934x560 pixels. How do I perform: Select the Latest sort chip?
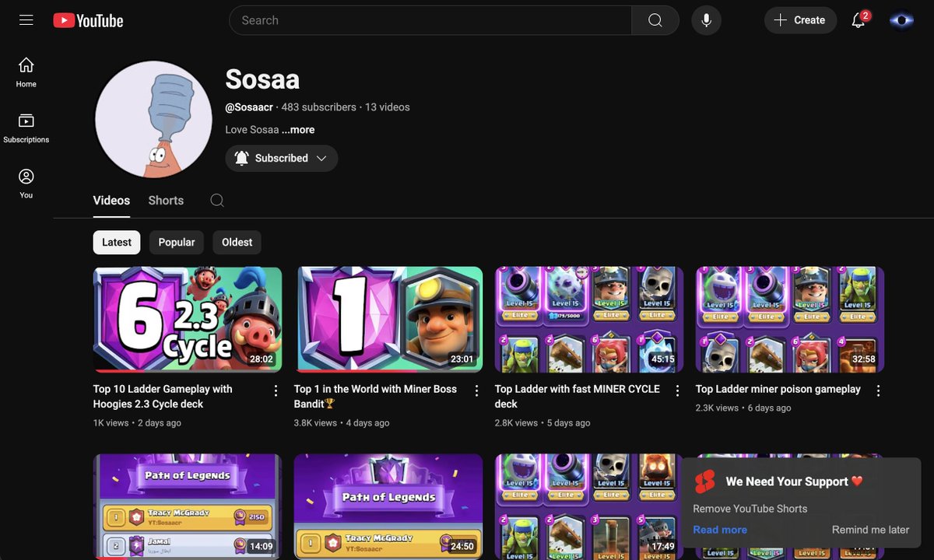pyautogui.click(x=117, y=243)
